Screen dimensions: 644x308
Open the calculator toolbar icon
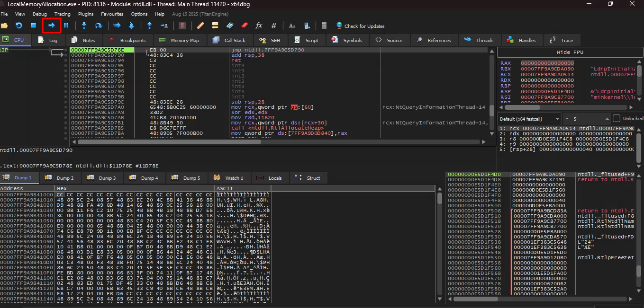point(324,26)
